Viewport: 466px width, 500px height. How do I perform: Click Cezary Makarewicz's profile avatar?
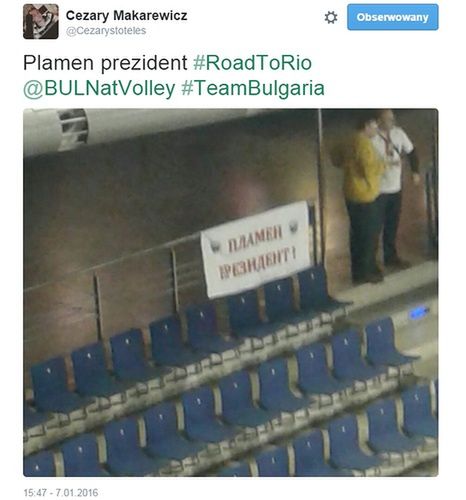tap(41, 21)
